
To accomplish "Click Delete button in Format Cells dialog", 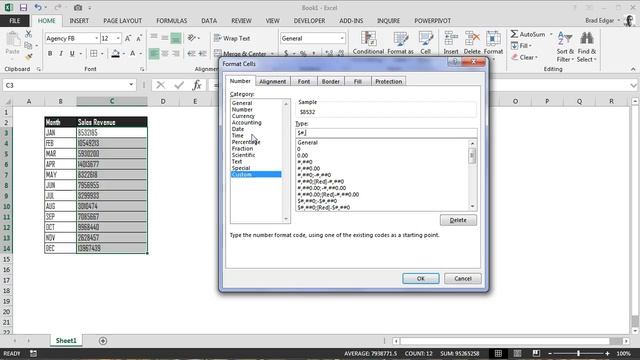I will click(458, 220).
